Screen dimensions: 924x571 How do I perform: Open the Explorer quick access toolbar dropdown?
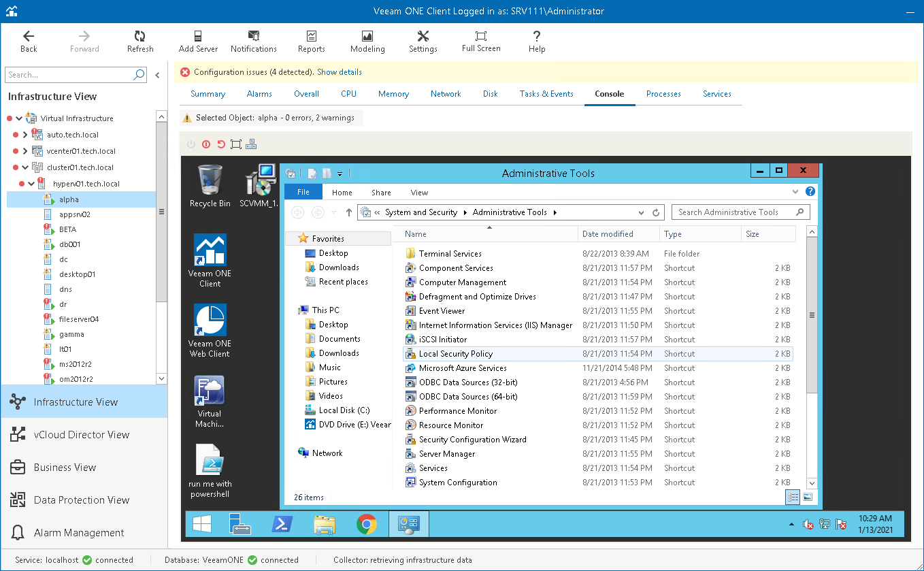[x=340, y=174]
